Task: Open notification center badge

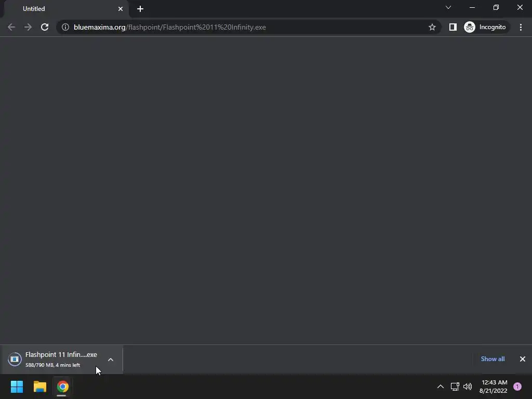Action: [x=517, y=387]
